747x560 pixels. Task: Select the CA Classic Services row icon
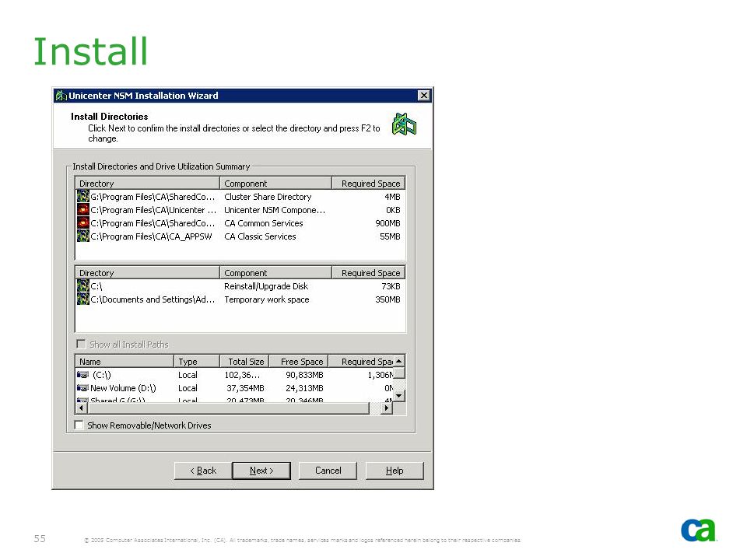point(83,236)
